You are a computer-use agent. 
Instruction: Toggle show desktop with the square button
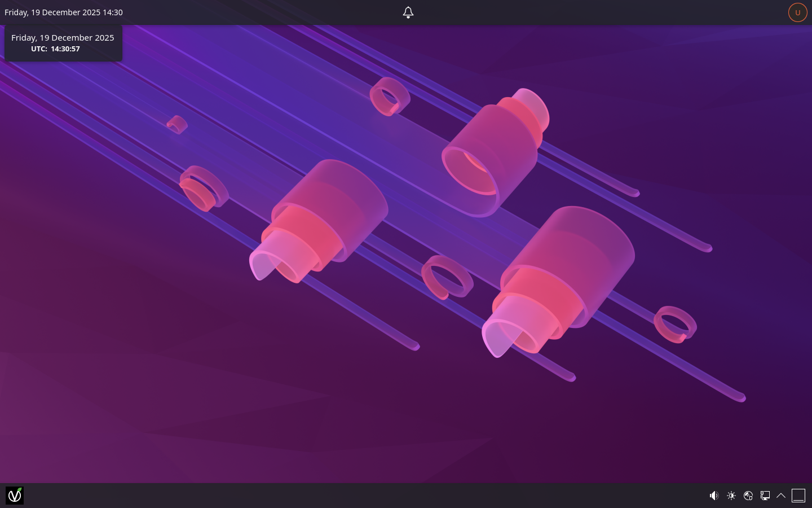(798, 496)
